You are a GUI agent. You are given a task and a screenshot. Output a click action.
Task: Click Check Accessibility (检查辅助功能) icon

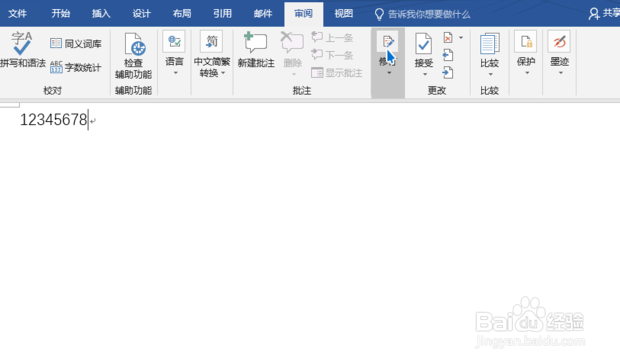tap(134, 43)
